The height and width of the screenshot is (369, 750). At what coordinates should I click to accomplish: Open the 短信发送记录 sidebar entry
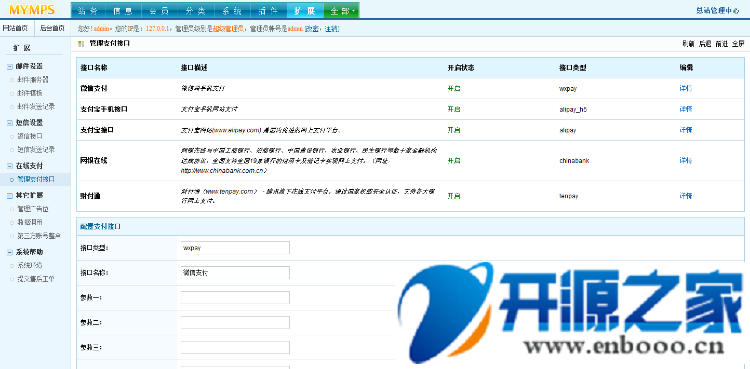tap(36, 150)
